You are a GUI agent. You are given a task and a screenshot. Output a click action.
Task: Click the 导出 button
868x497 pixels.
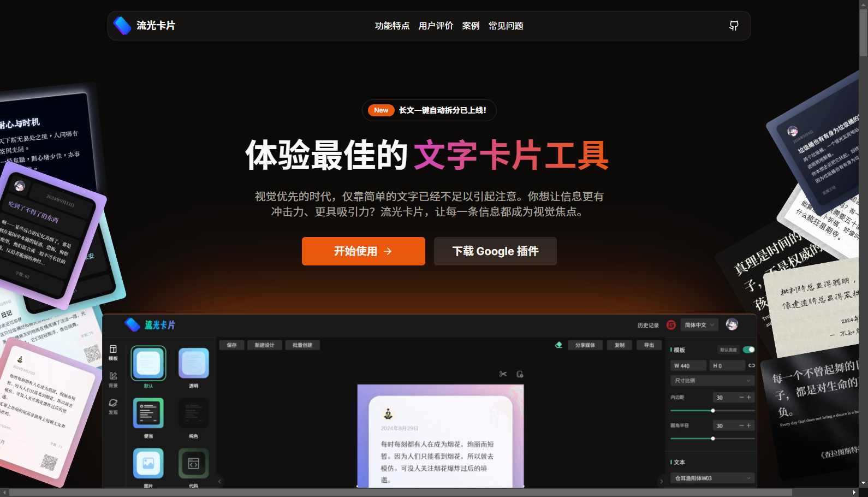pyautogui.click(x=649, y=345)
